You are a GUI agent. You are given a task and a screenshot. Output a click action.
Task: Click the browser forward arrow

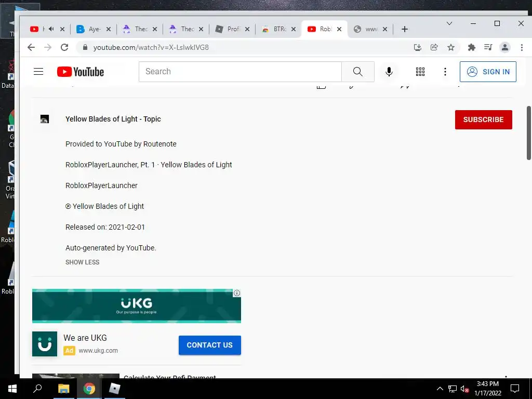(x=48, y=47)
